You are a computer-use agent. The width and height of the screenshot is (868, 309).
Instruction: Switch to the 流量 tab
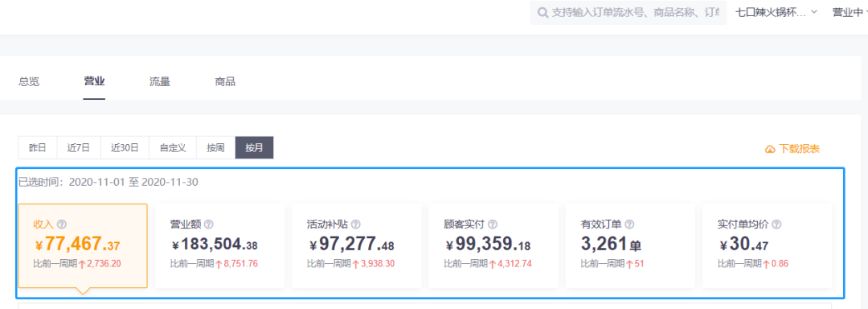click(x=159, y=82)
